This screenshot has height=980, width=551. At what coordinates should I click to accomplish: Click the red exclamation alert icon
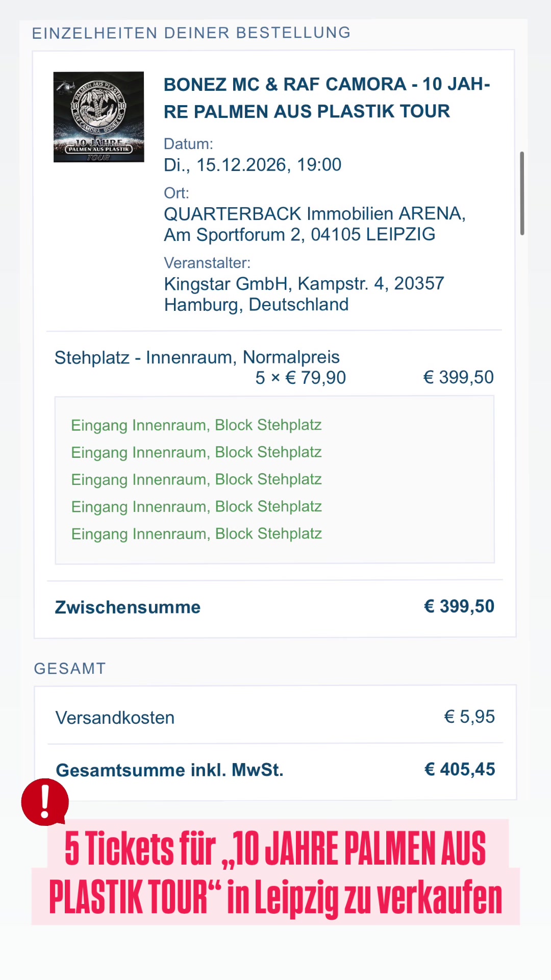[x=45, y=802]
